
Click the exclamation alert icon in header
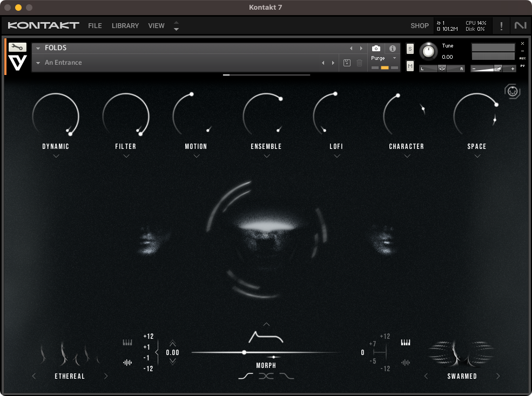point(501,25)
